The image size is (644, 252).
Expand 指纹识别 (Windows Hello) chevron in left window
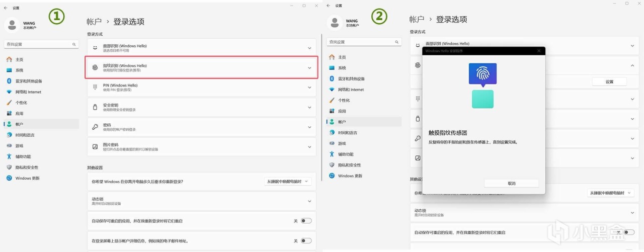309,67
